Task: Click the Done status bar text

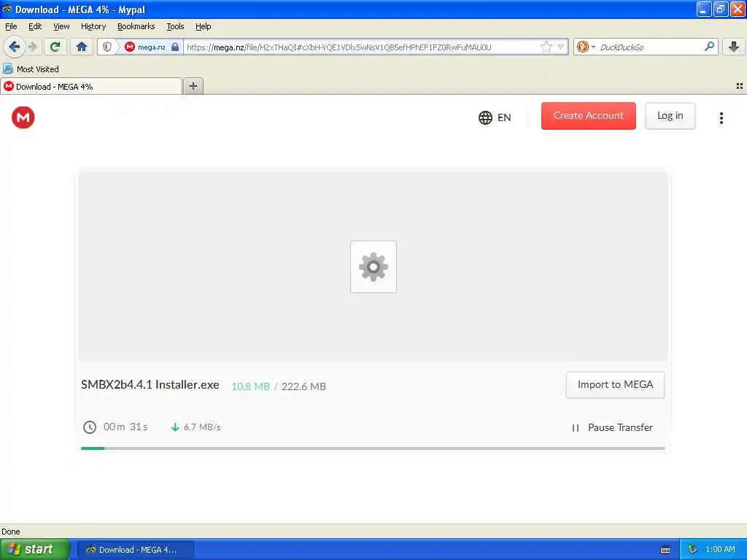Action: click(x=11, y=532)
